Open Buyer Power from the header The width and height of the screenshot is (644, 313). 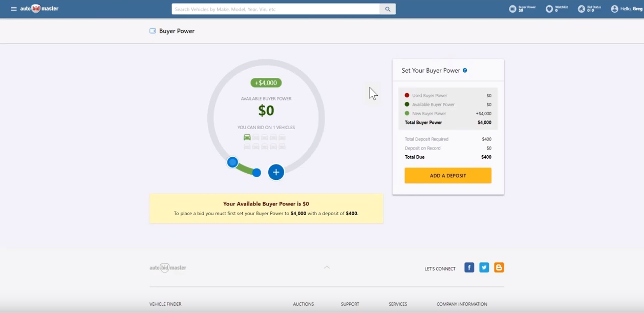pyautogui.click(x=522, y=9)
